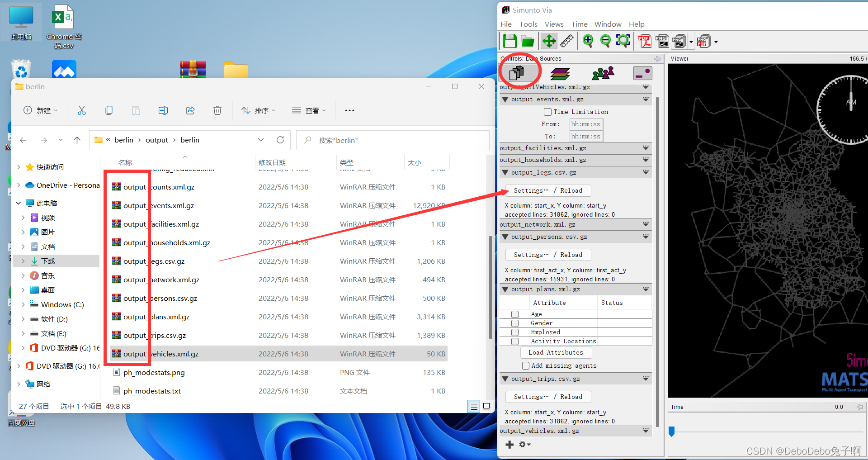
Task: Click the green Open folder icon in Via
Action: [528, 42]
